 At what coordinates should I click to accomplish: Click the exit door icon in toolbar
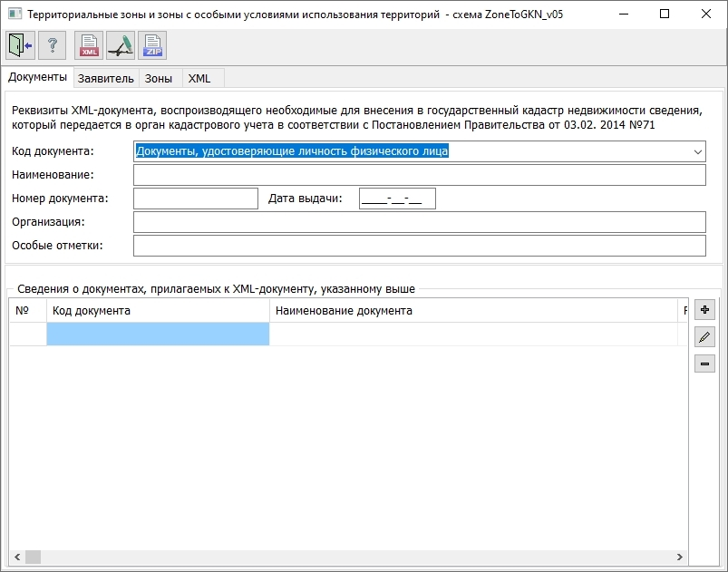(19, 44)
